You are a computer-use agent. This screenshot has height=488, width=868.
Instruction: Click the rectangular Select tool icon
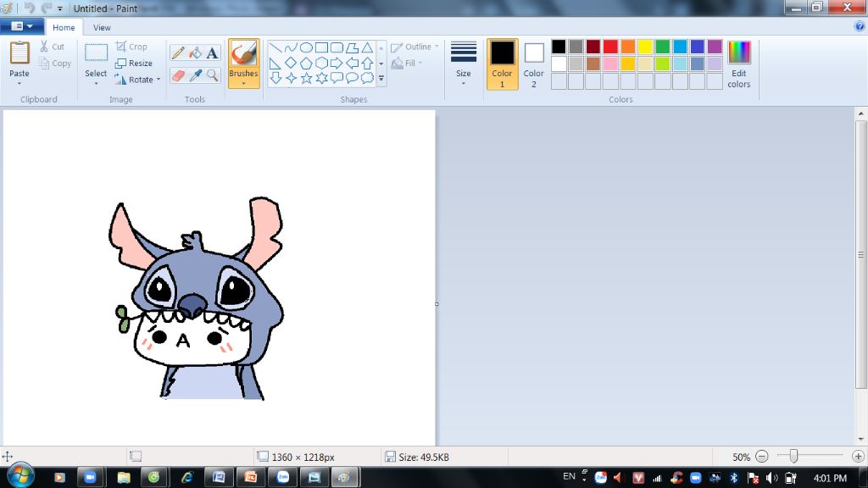coord(96,53)
